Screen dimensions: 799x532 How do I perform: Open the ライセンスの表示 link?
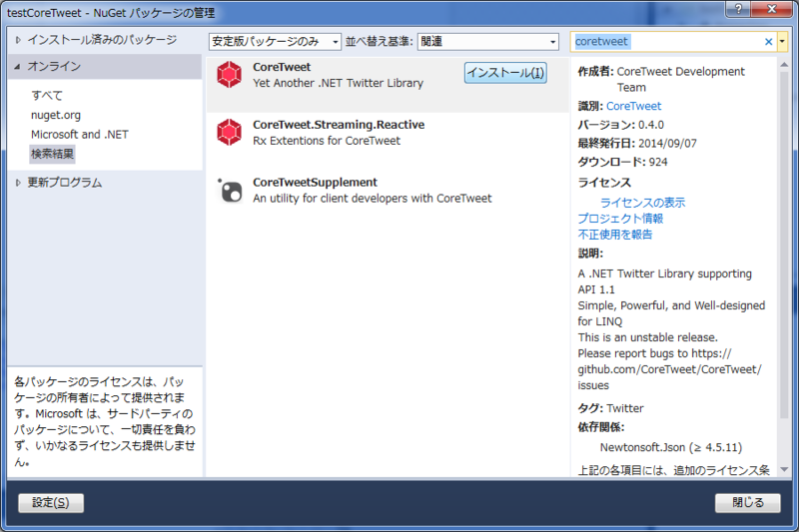click(x=642, y=203)
